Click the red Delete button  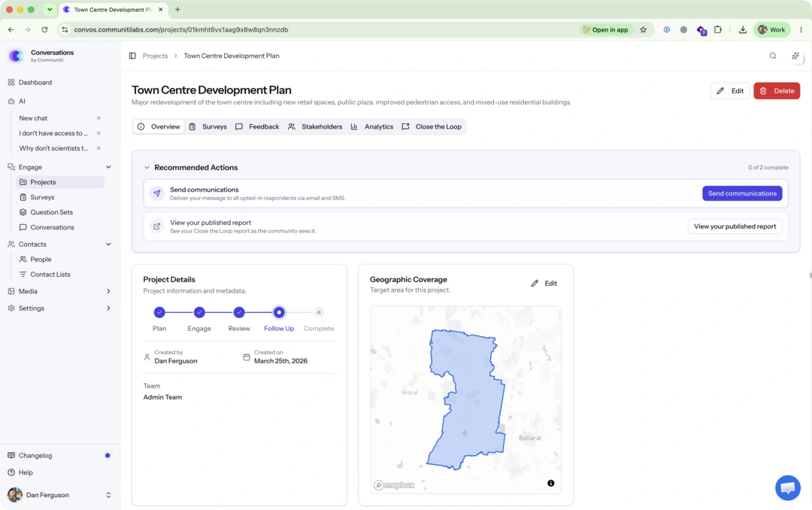pos(777,91)
